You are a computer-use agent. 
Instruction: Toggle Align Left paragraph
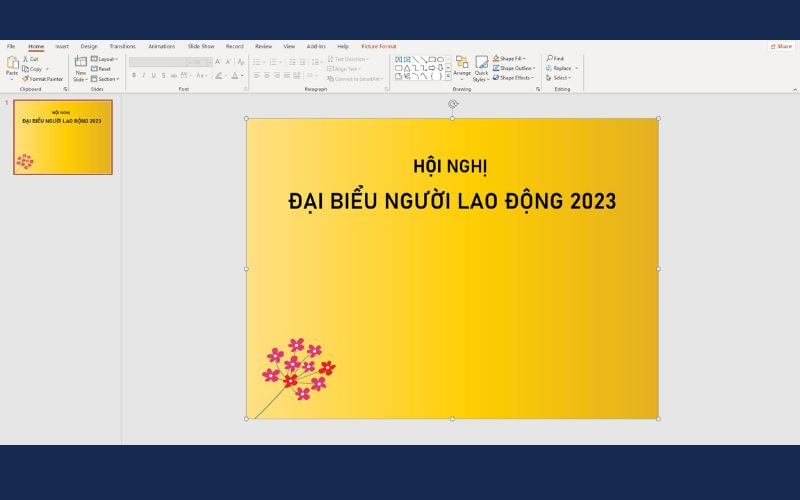(257, 76)
